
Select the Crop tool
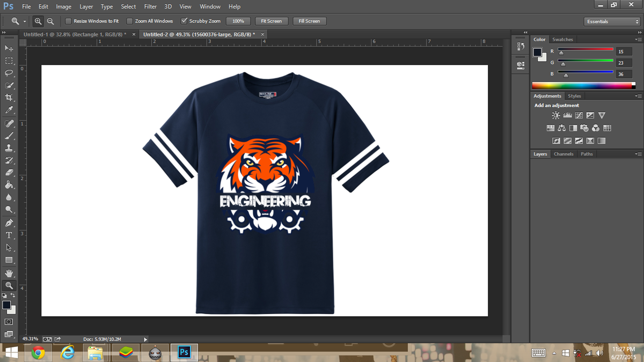click(9, 98)
